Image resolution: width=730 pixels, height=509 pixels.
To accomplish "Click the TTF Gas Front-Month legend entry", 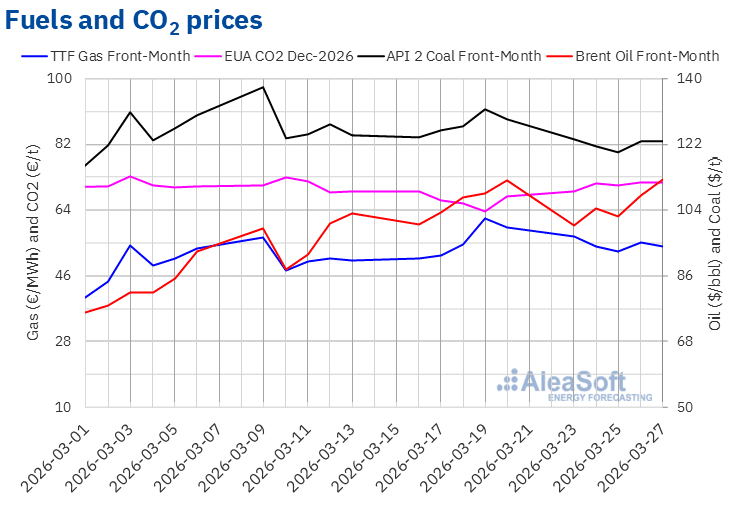I will click(119, 56).
